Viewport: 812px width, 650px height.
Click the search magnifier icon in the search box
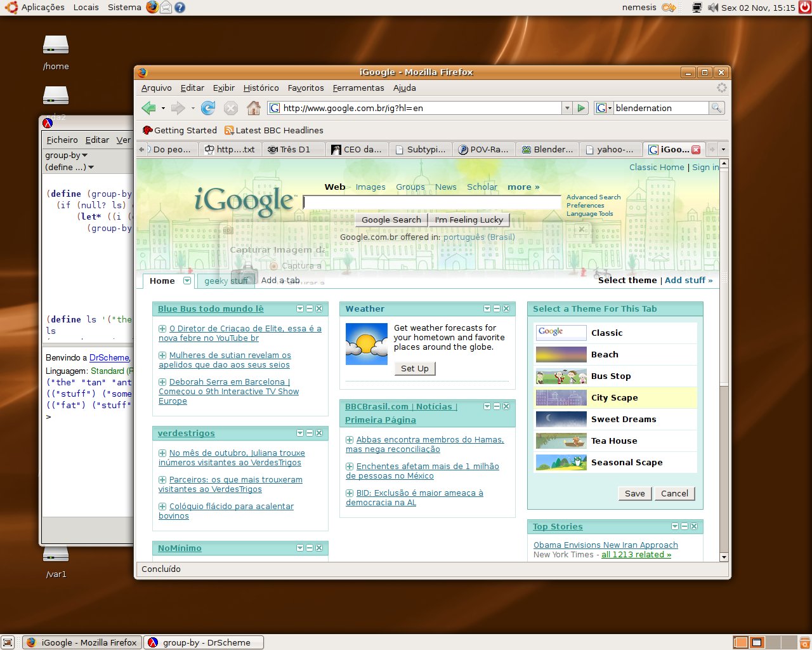716,108
